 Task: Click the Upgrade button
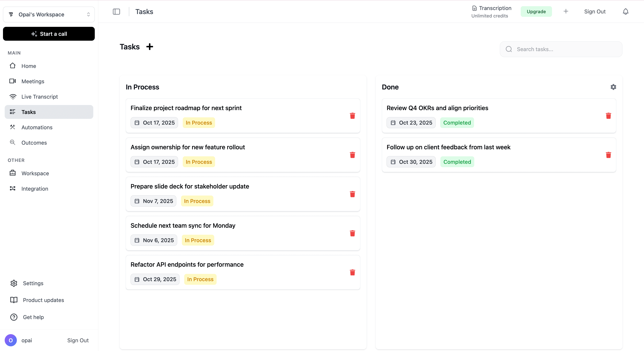pyautogui.click(x=536, y=11)
